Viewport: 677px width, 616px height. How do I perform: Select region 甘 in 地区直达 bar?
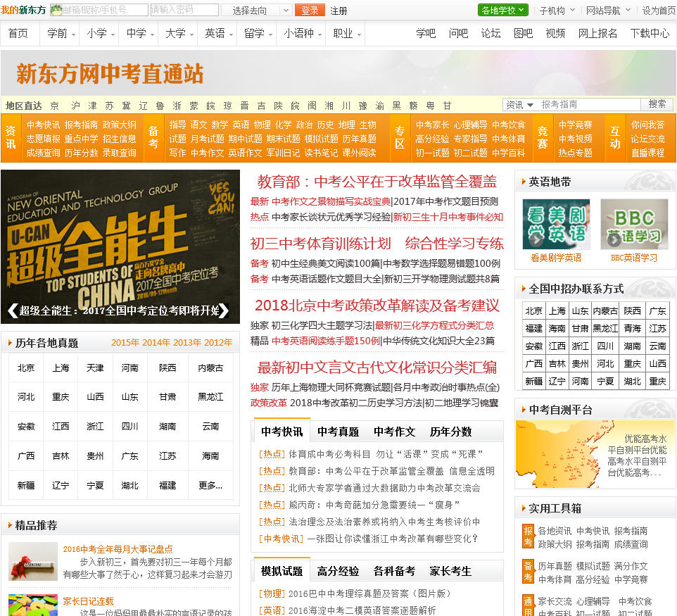point(448,106)
